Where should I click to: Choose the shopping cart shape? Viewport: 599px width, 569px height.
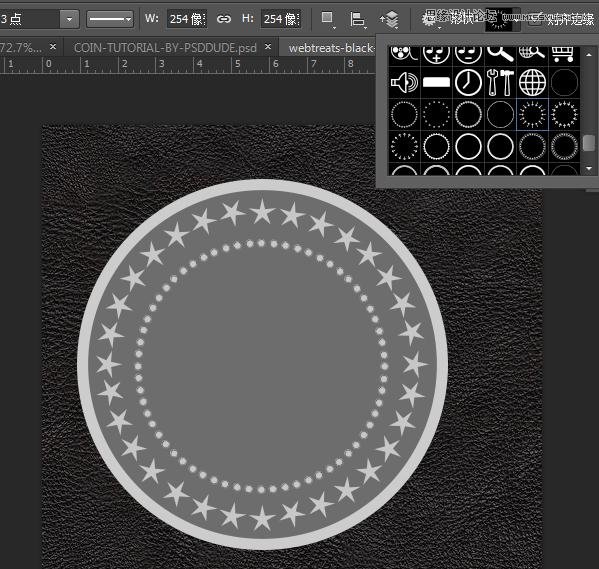(x=564, y=54)
